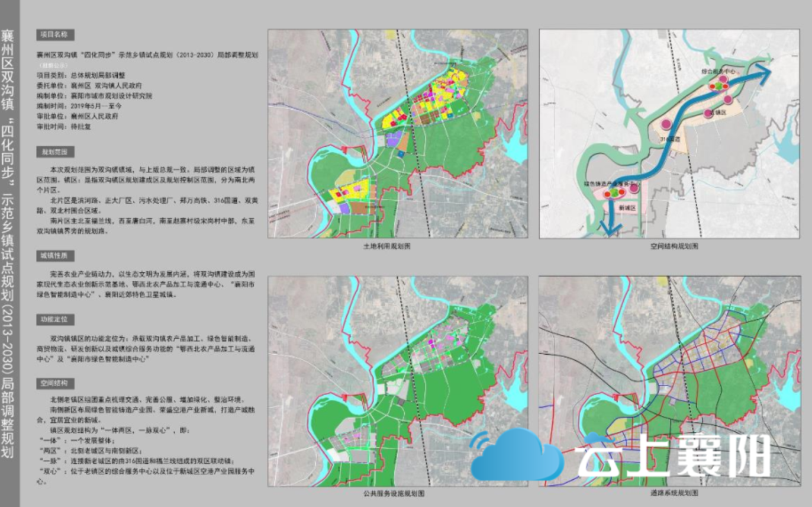Click the 功能定位 section header
The image size is (812, 507).
point(55,319)
